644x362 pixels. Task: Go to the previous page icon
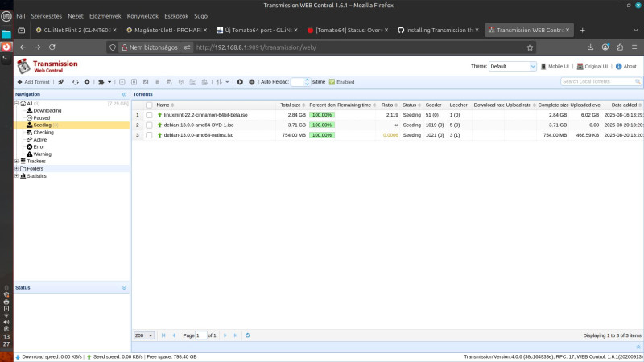(x=174, y=335)
